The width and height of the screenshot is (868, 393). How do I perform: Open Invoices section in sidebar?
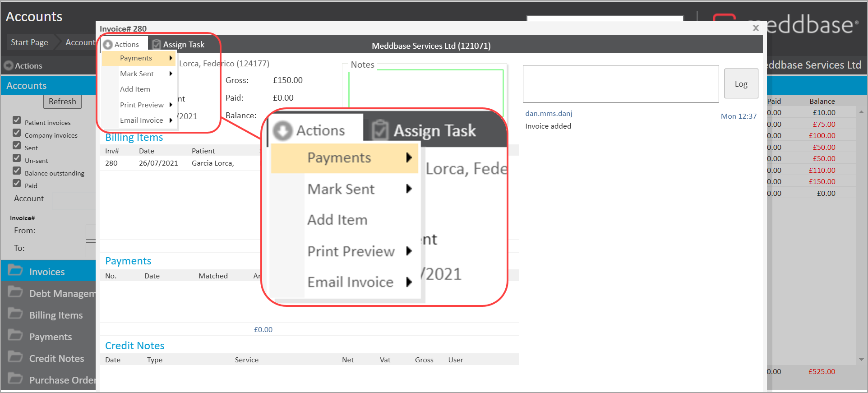click(x=47, y=272)
